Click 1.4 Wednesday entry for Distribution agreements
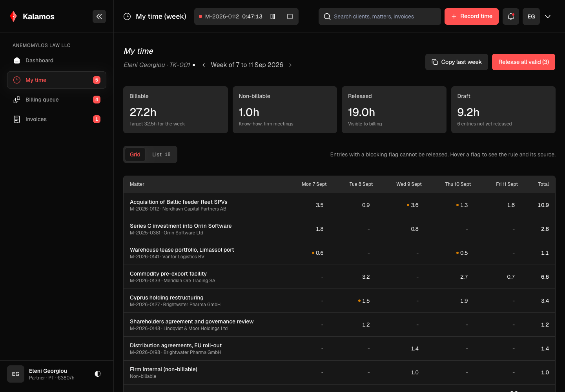 [x=415, y=348]
